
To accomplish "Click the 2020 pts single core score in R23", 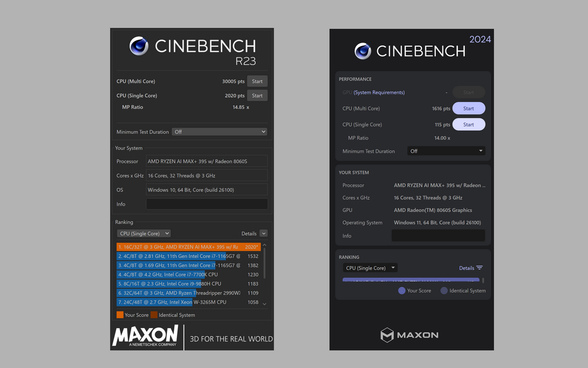I will (x=235, y=96).
